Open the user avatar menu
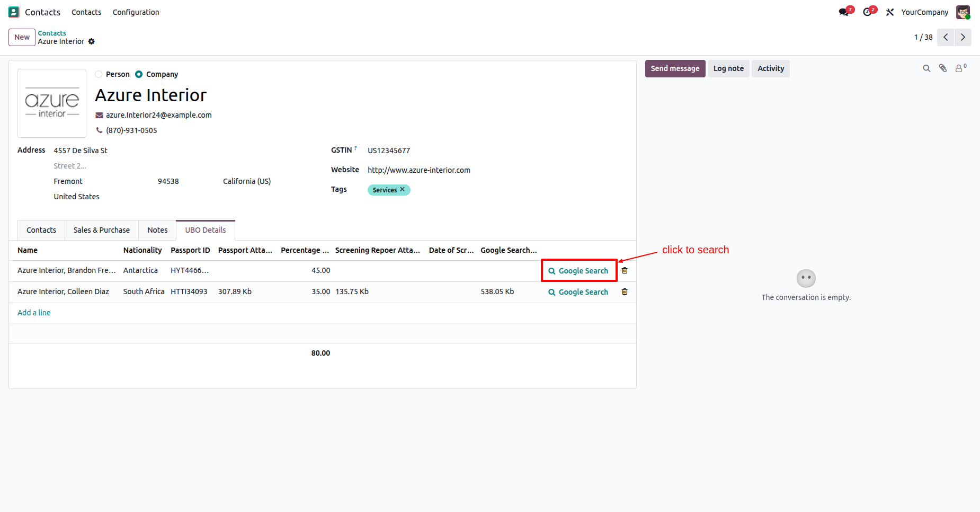Screen dimensions: 980x512 coord(963,12)
